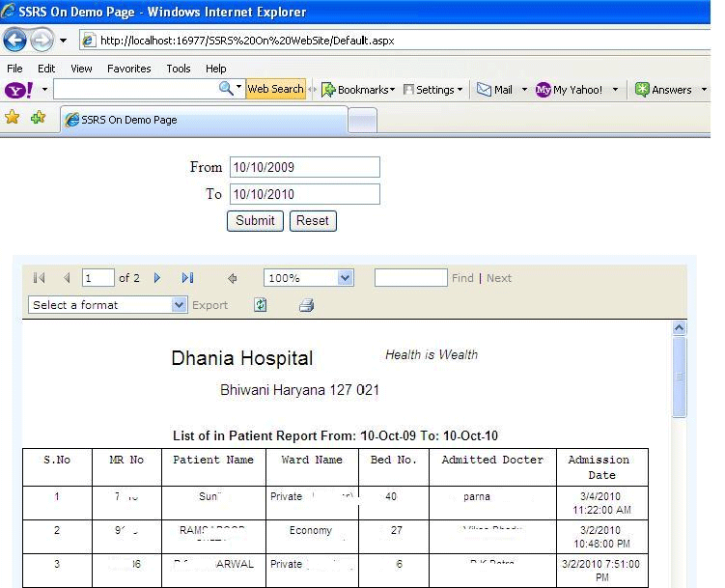Click the Add to Favorites icon
The width and height of the screenshot is (725, 588).
(x=38, y=118)
